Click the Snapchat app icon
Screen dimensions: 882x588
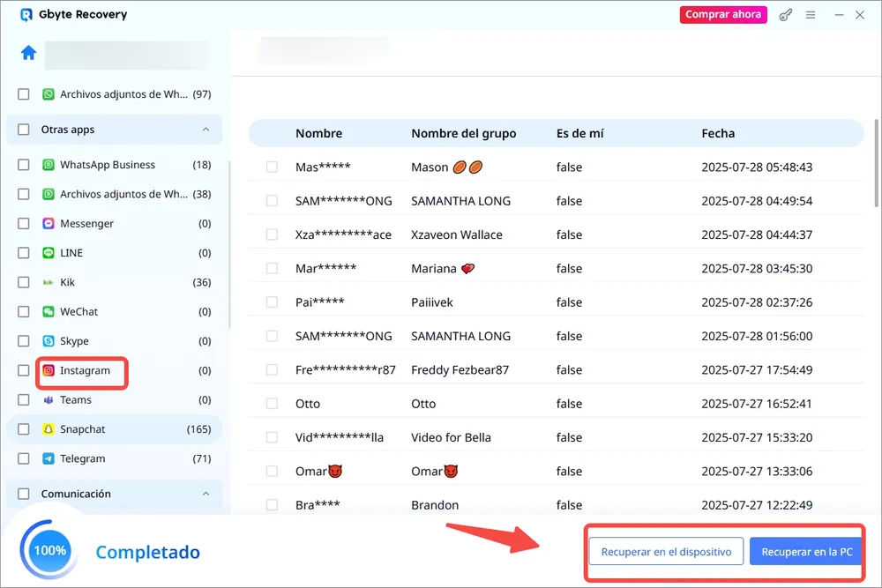coord(48,429)
